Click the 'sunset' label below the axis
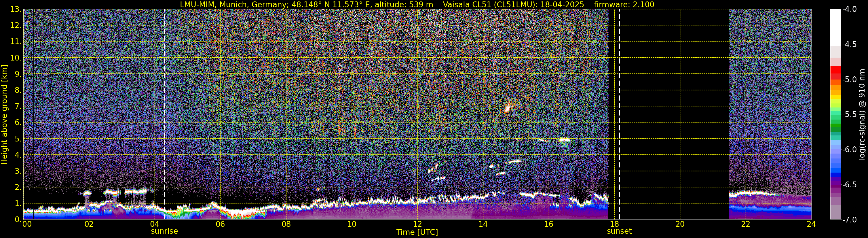 [619, 231]
